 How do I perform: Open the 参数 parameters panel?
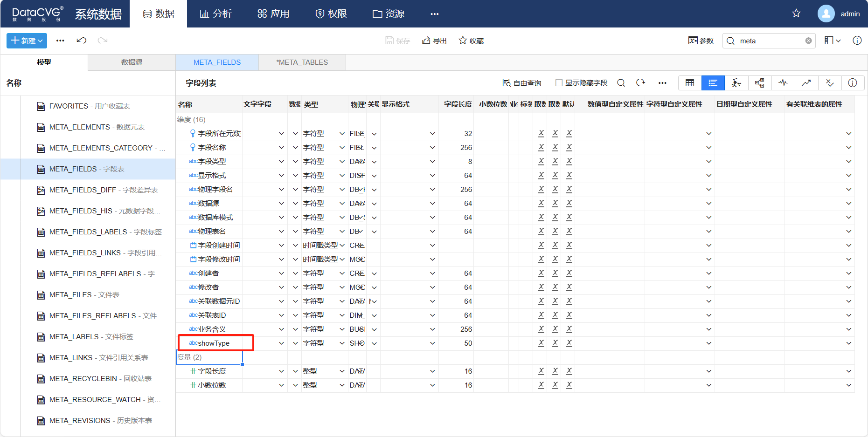pos(701,41)
